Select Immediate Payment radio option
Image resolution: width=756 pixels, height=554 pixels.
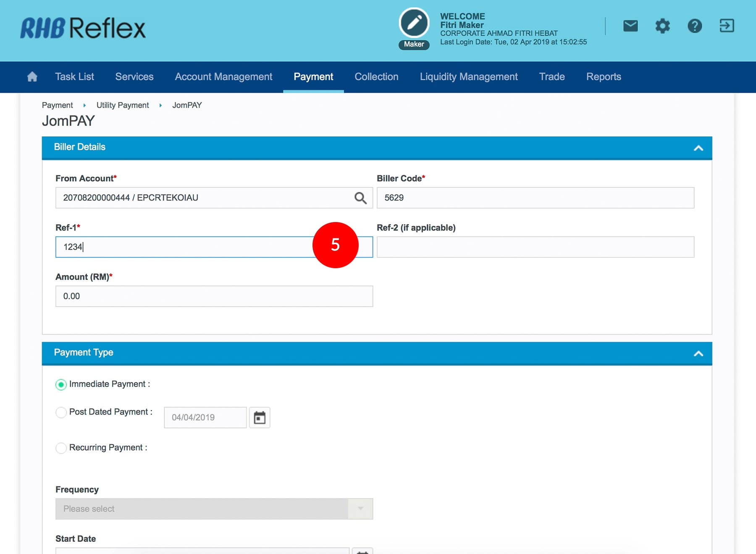(61, 384)
